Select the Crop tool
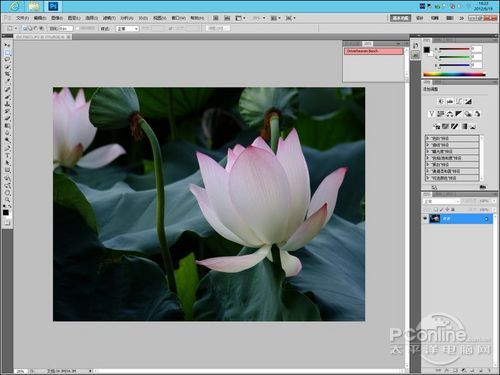Viewport: 500px width, 375px height. click(x=7, y=74)
